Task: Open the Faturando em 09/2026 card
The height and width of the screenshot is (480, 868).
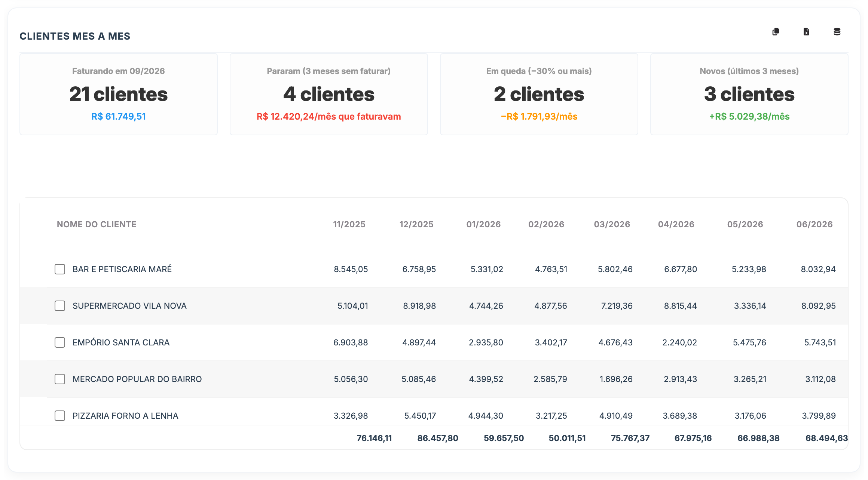Action: click(x=119, y=94)
